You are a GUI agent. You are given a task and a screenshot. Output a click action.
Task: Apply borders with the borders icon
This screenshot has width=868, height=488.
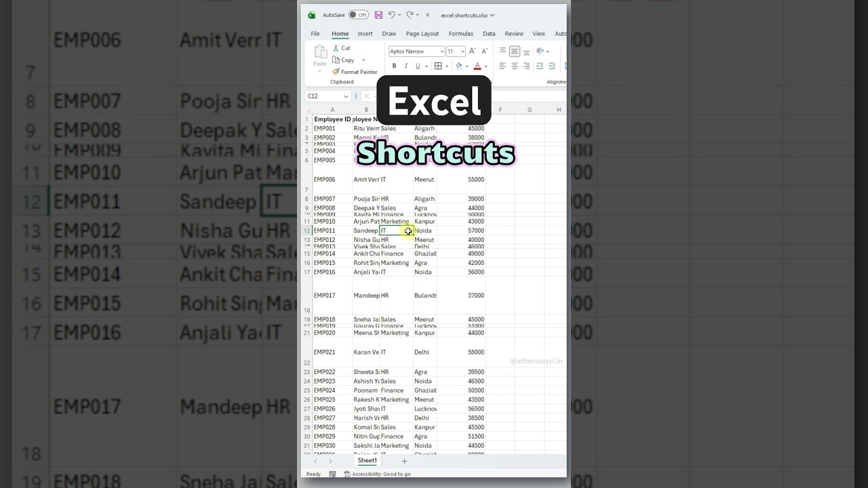click(x=438, y=66)
